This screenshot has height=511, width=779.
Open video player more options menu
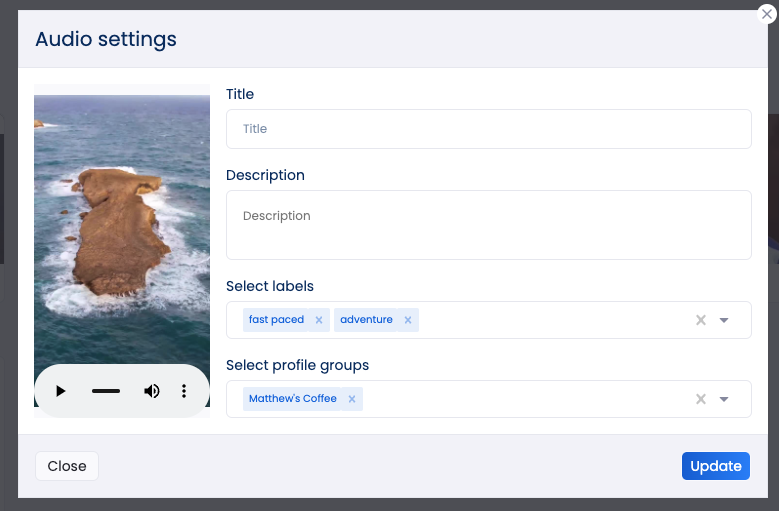pyautogui.click(x=184, y=391)
